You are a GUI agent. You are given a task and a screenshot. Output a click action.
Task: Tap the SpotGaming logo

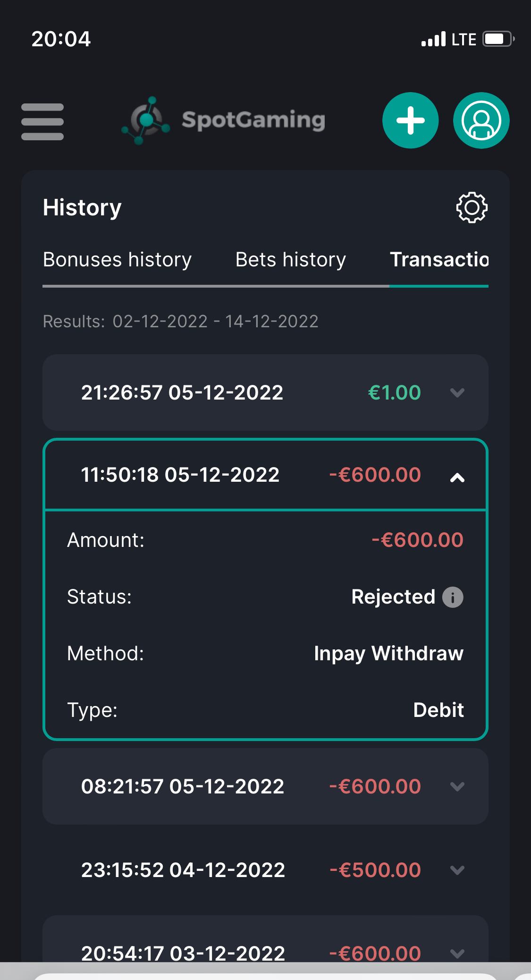224,120
